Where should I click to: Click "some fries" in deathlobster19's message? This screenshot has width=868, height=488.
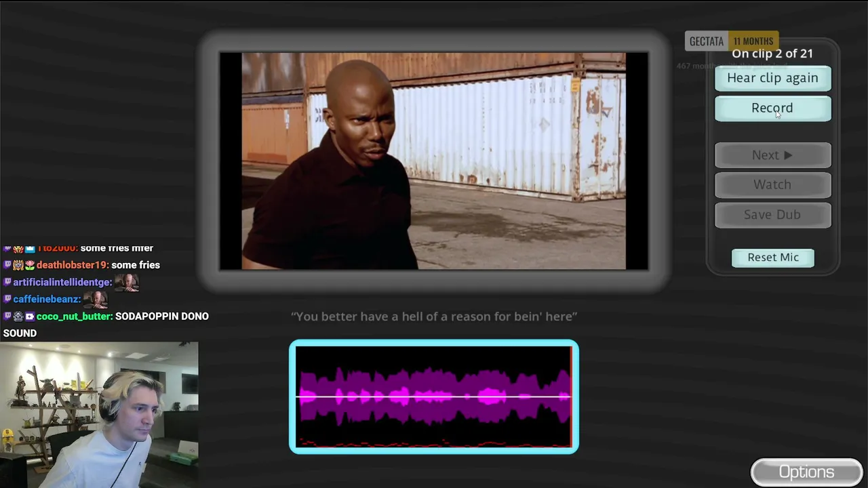[136, 265]
